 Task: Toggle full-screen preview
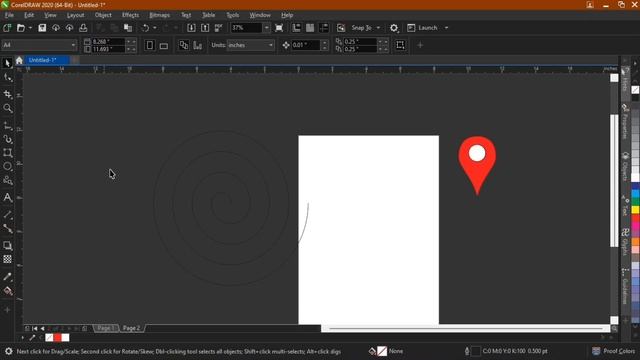coord(279,28)
